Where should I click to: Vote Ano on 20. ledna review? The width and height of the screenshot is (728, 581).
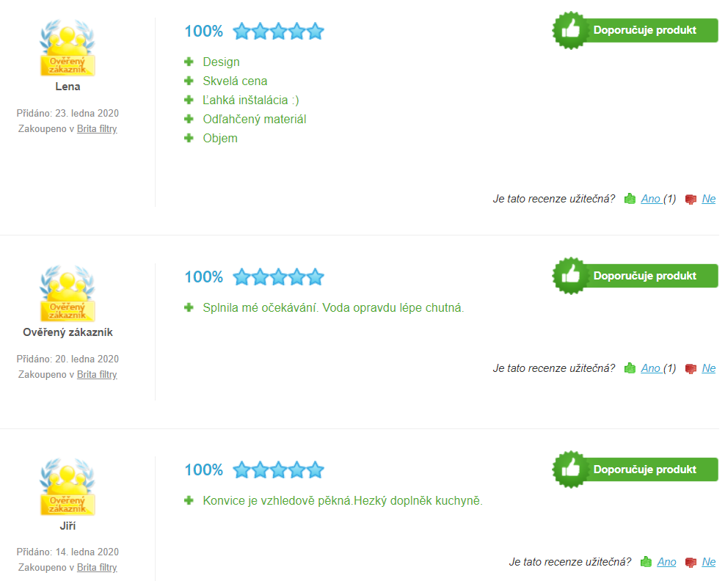click(x=651, y=368)
